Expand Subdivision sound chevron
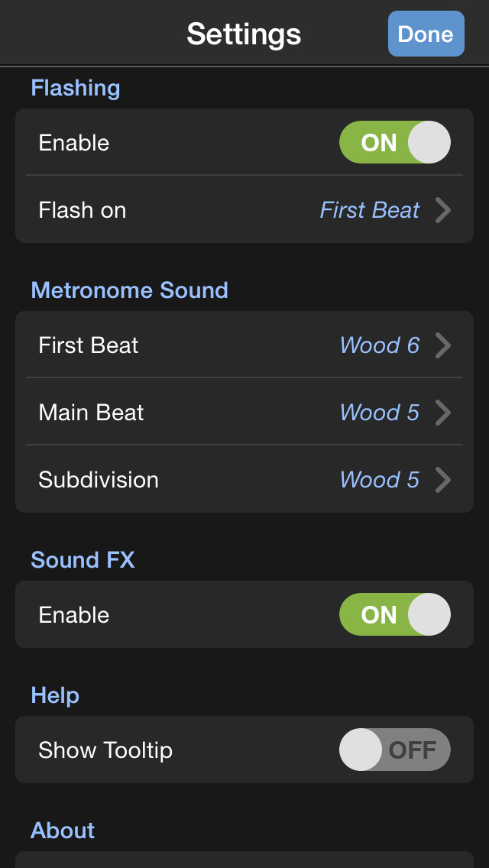Viewport: 489px width, 868px height. point(443,480)
